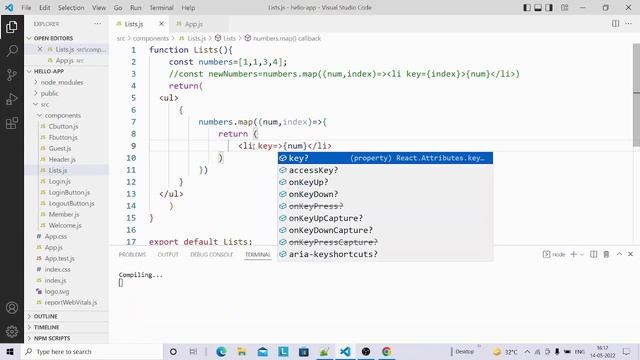Open the Selection menu
Image resolution: width=640 pixels, height=360 pixels.
click(x=71, y=8)
